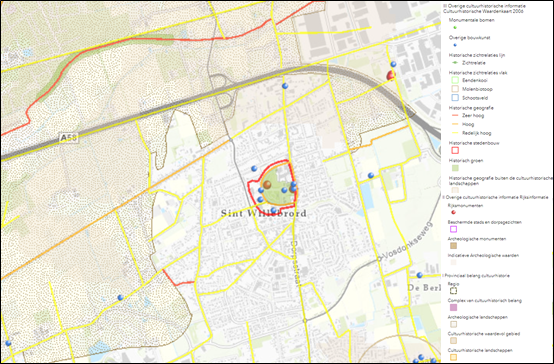Click blue marker beside the blue water rectangle
Image resolution: width=554 pixels, height=364 pixels.
coord(371,175)
